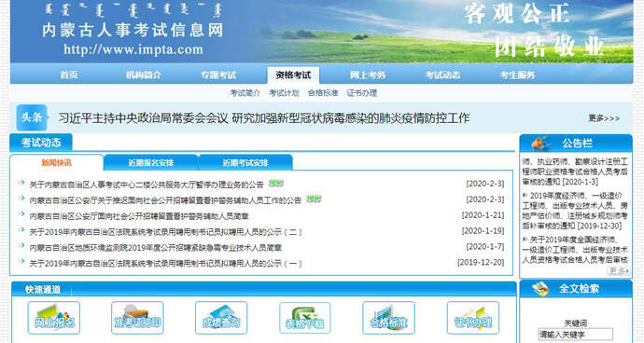
Task: Click the 快速通道 section header
Action: pyautogui.click(x=42, y=289)
